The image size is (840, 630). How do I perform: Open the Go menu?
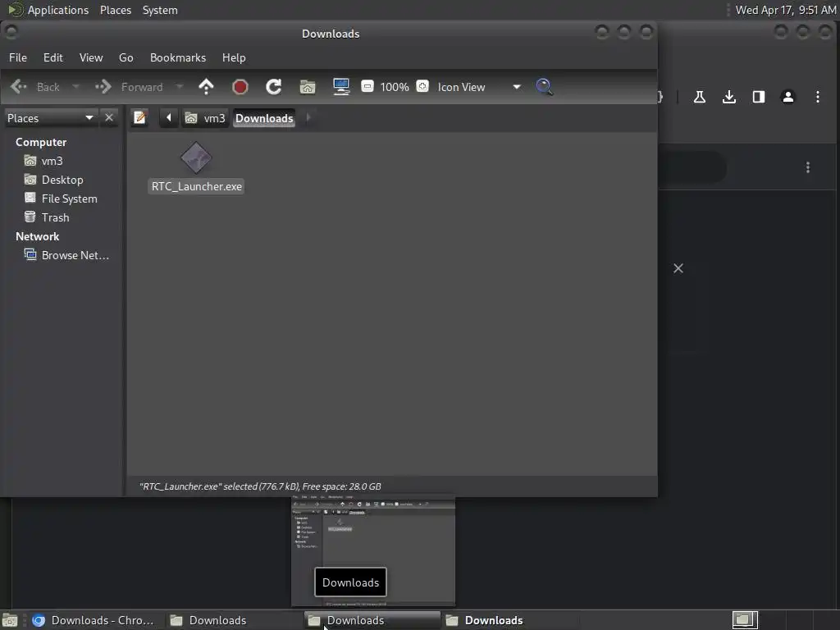coord(126,57)
